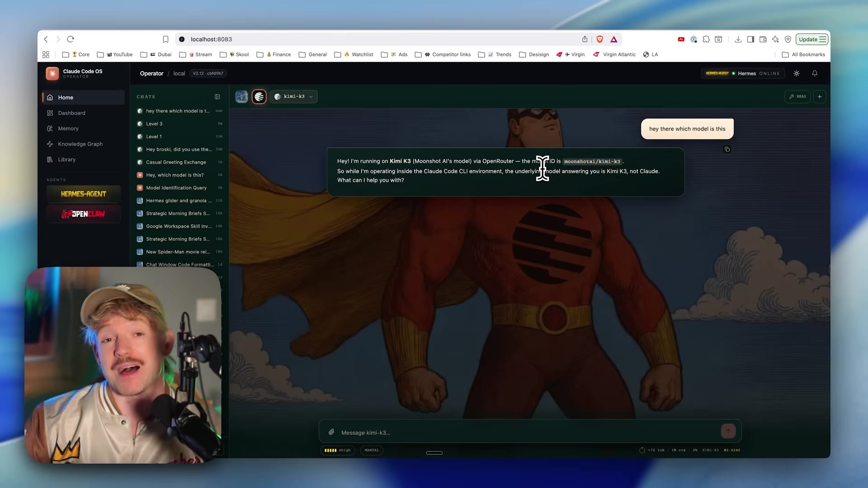
Task: Click the attachment paperclip icon
Action: [x=331, y=432]
